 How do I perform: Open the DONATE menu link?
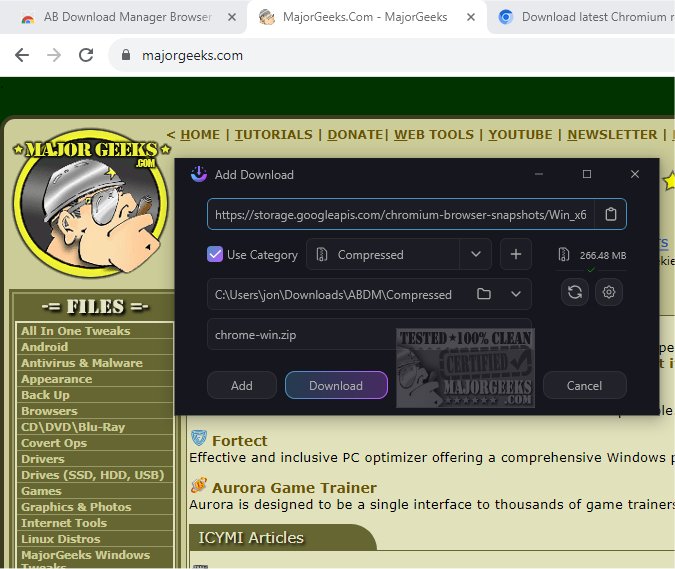(355, 135)
